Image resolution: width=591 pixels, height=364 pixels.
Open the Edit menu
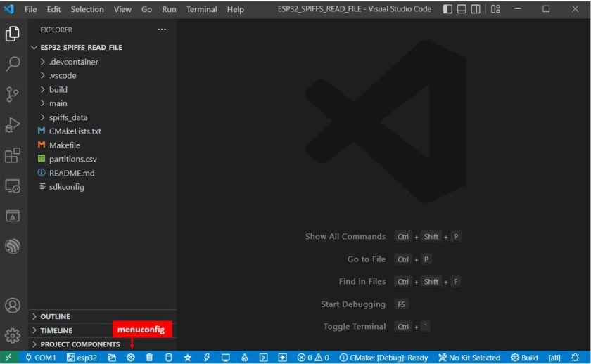click(x=53, y=9)
